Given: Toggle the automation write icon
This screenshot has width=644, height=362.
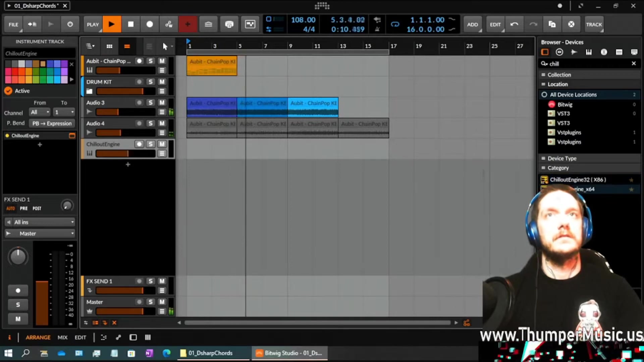Looking at the screenshot, I should click(x=169, y=24).
